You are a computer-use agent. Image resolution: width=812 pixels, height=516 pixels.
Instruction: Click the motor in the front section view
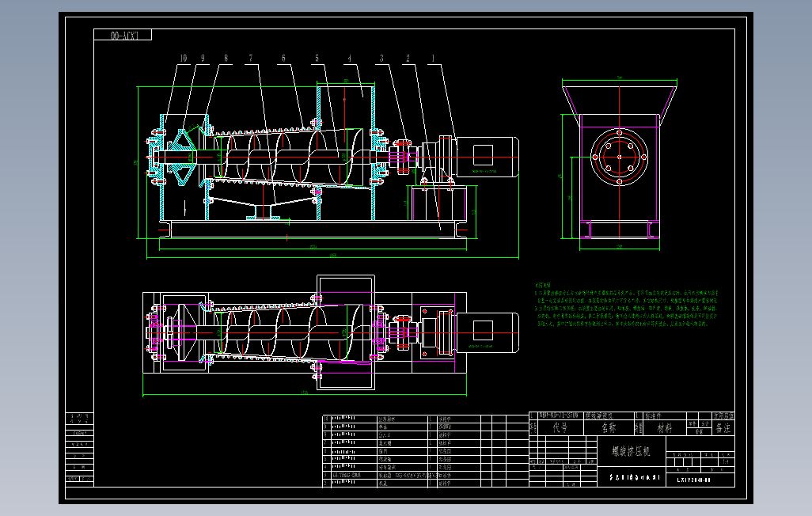tap(487, 157)
